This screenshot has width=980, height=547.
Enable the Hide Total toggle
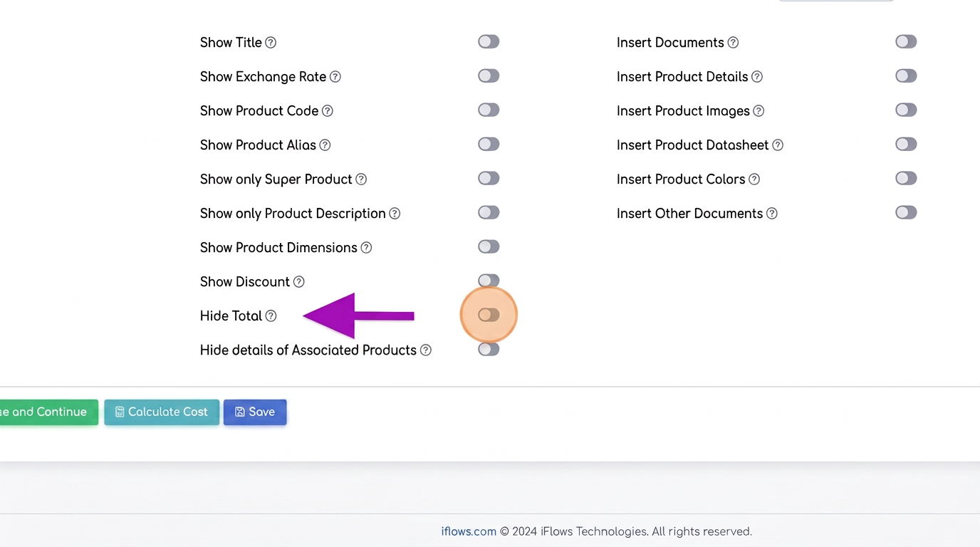[489, 315]
